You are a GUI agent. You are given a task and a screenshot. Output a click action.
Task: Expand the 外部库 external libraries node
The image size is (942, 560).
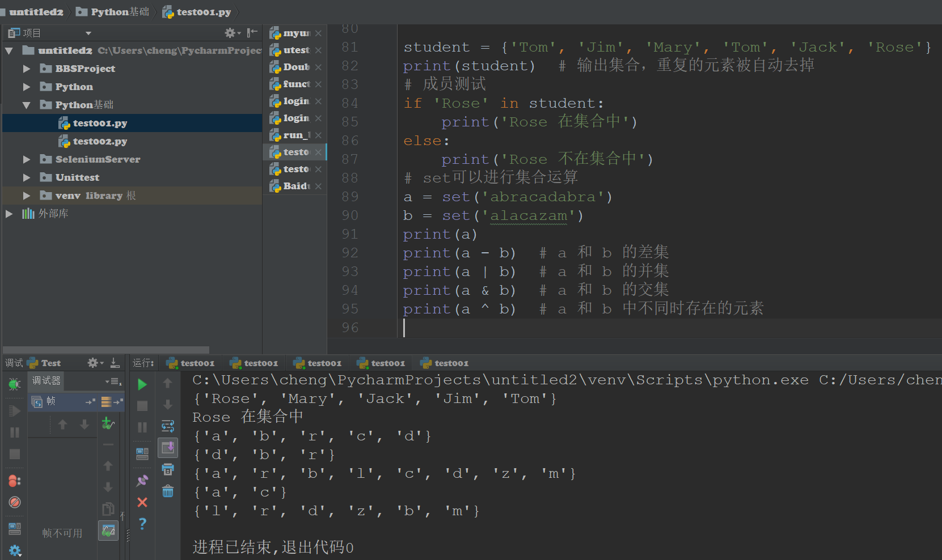[x=9, y=214]
